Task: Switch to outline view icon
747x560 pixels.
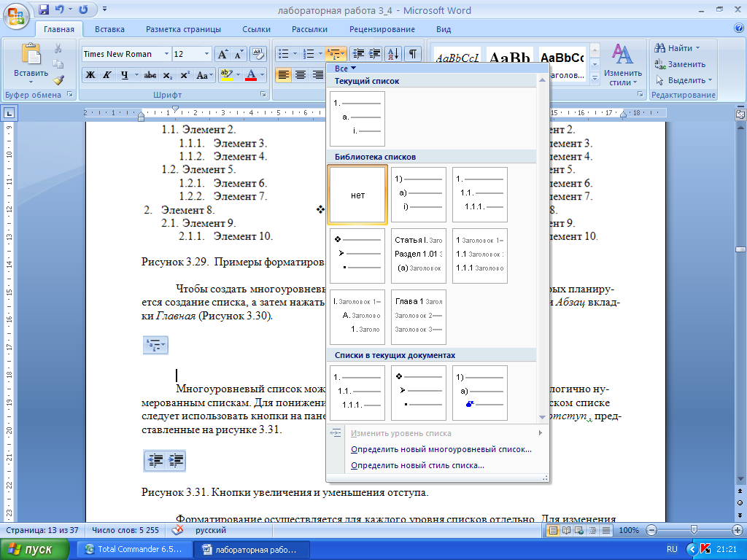Action: (x=592, y=530)
